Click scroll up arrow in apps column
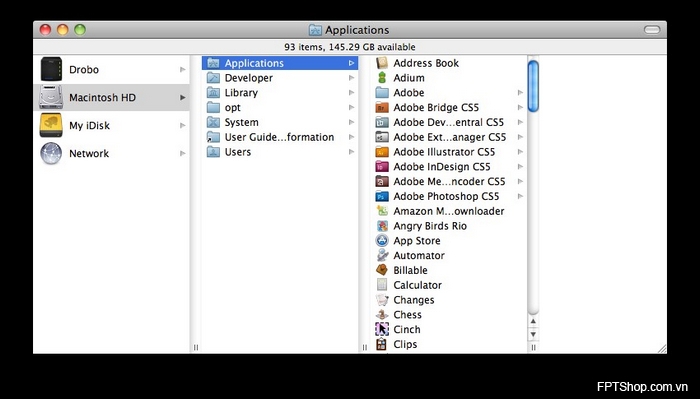Image resolution: width=700 pixels, height=399 pixels. click(533, 321)
